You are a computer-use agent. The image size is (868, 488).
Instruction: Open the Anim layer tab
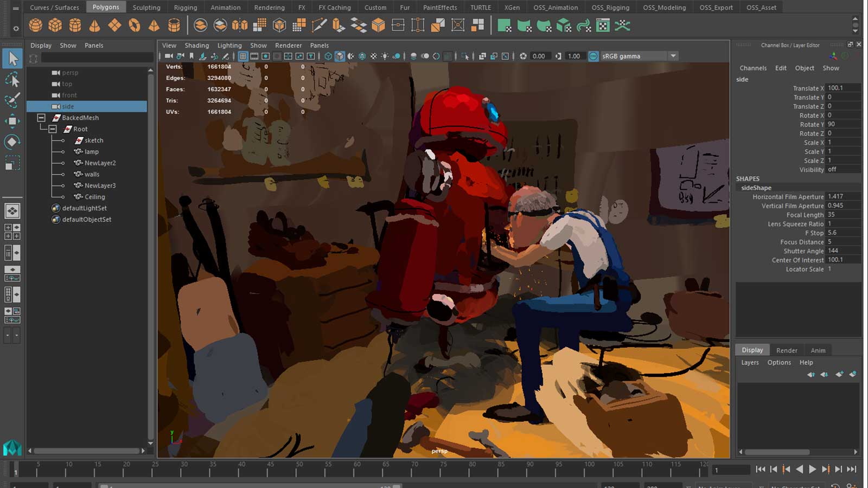coord(818,350)
